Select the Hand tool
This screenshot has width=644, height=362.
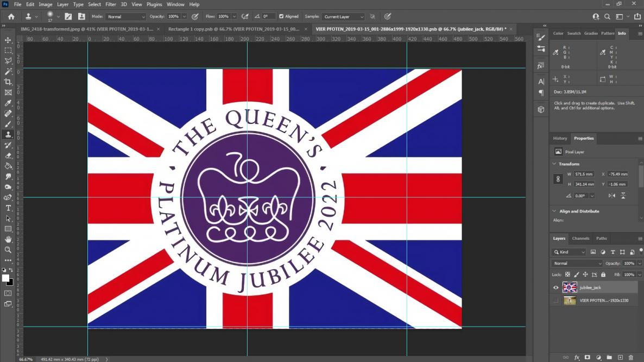pos(8,239)
